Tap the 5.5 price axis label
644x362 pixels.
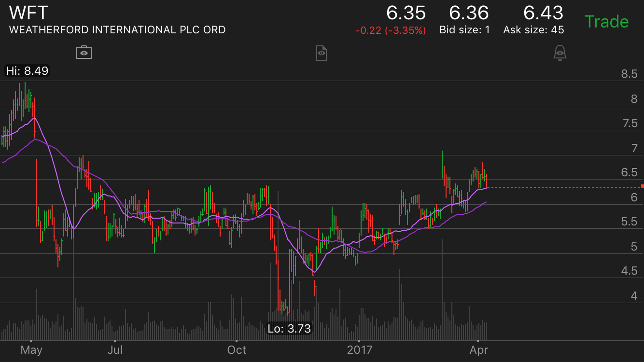coord(630,222)
